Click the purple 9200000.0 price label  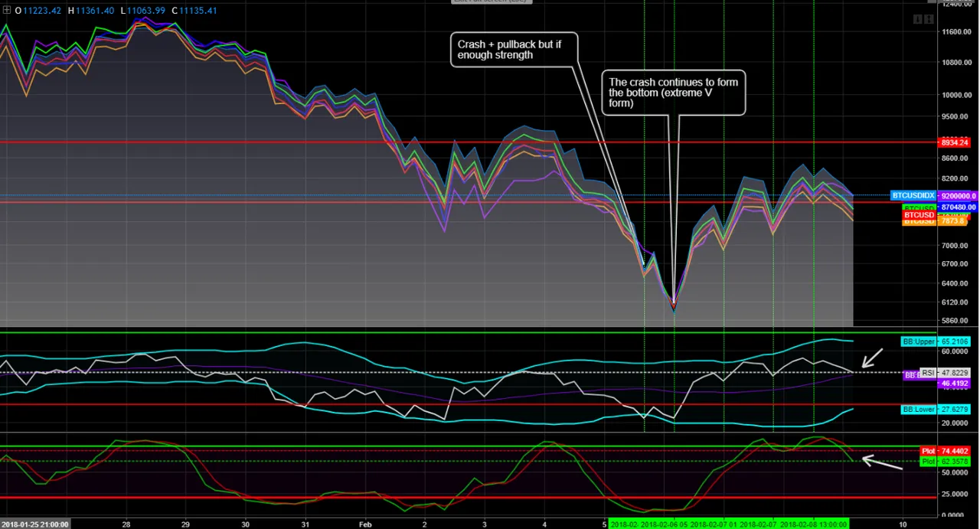pos(958,196)
